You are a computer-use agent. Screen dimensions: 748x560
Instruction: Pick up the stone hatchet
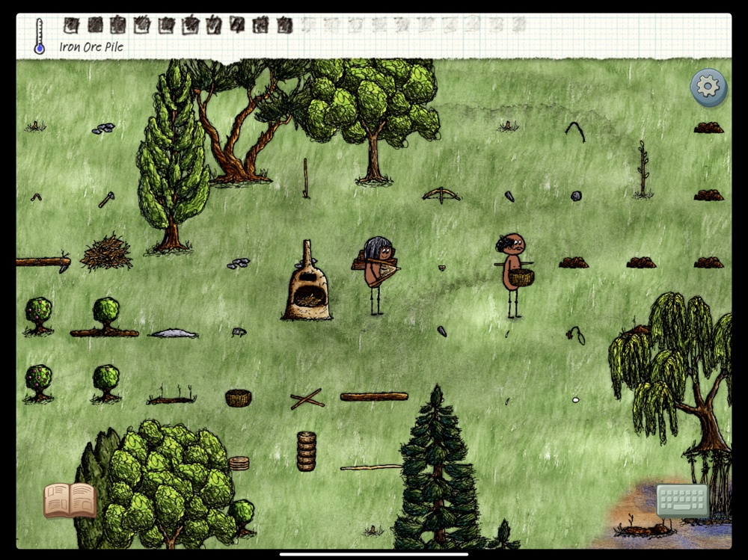[106, 200]
